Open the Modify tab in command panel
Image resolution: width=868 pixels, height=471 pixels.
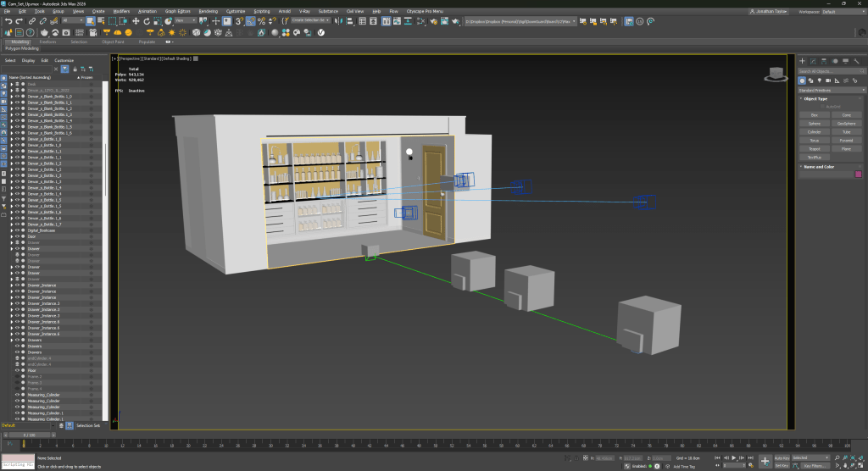pyautogui.click(x=813, y=61)
